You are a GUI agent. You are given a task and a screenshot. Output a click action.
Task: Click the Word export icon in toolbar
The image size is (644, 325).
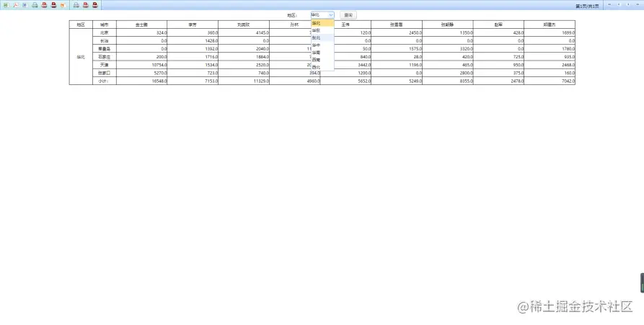(25, 5)
